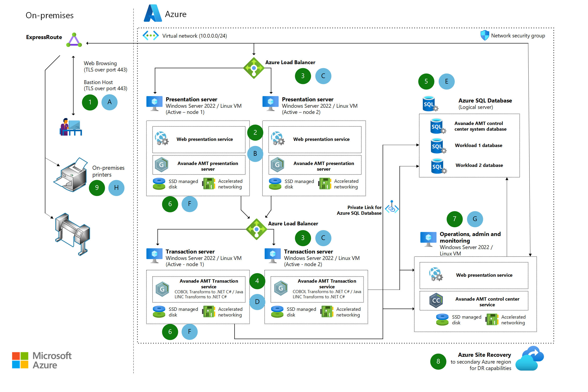Select the SSD managed disk icon in presentation node 1
This screenshot has width=588, height=392.
click(x=159, y=184)
